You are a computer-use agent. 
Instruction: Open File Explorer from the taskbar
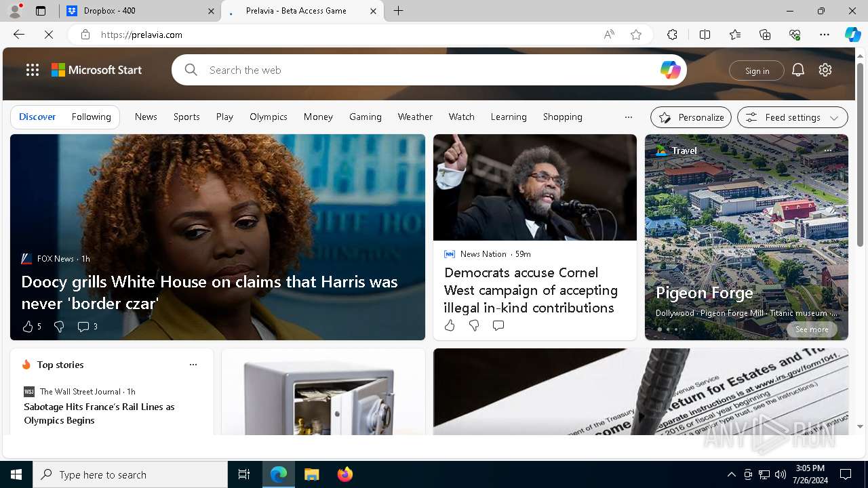point(311,474)
